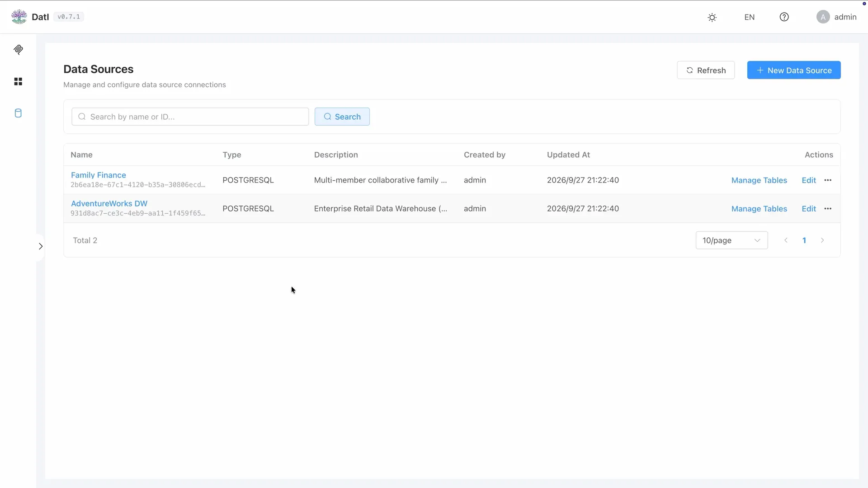Screen dimensions: 868x488
Task: Open more actions for AdventureWorks DW row
Action: 828,209
